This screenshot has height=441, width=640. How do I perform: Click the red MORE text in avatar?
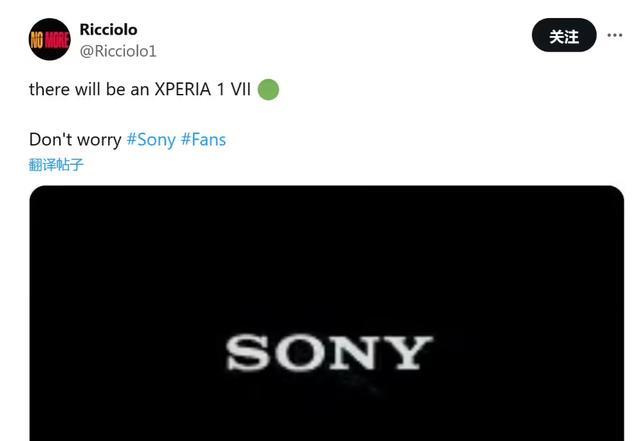[x=57, y=40]
